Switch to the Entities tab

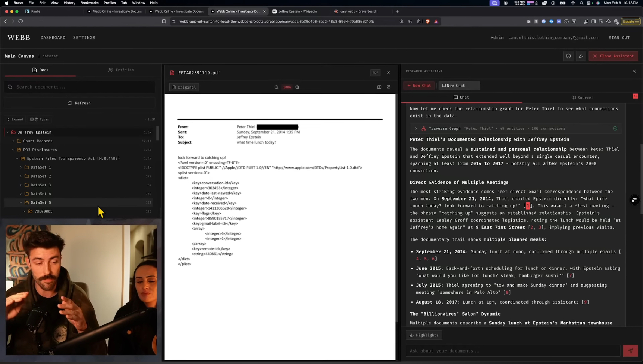pyautogui.click(x=121, y=70)
